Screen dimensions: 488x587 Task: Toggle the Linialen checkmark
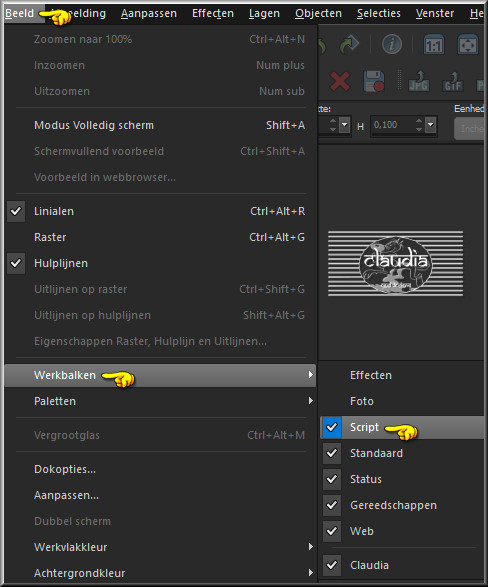[x=16, y=211]
